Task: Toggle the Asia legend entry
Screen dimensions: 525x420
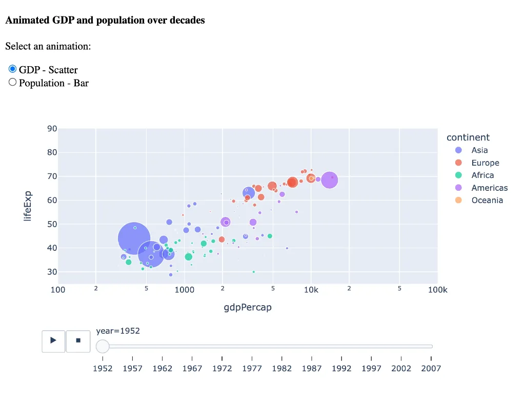Action: tap(479, 150)
